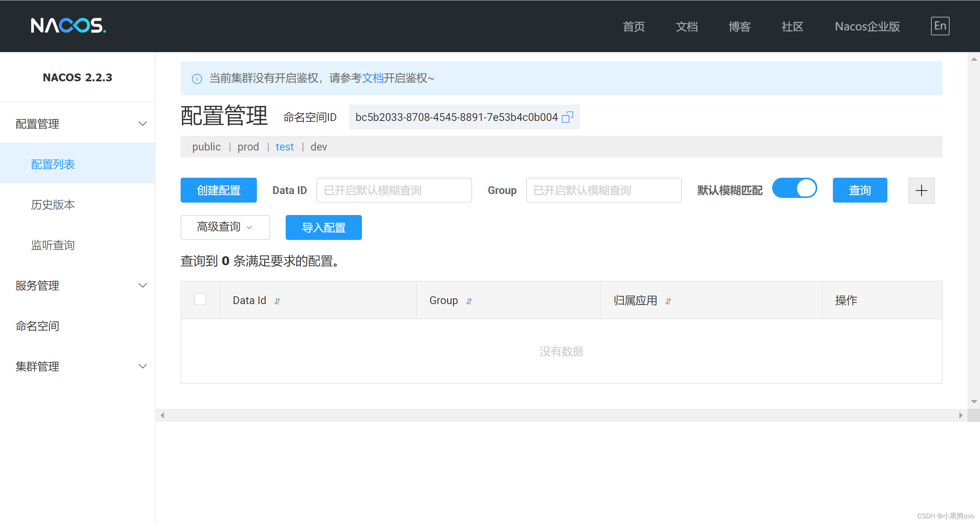Click the Nacos logo
The image size is (980, 523).
pos(68,26)
